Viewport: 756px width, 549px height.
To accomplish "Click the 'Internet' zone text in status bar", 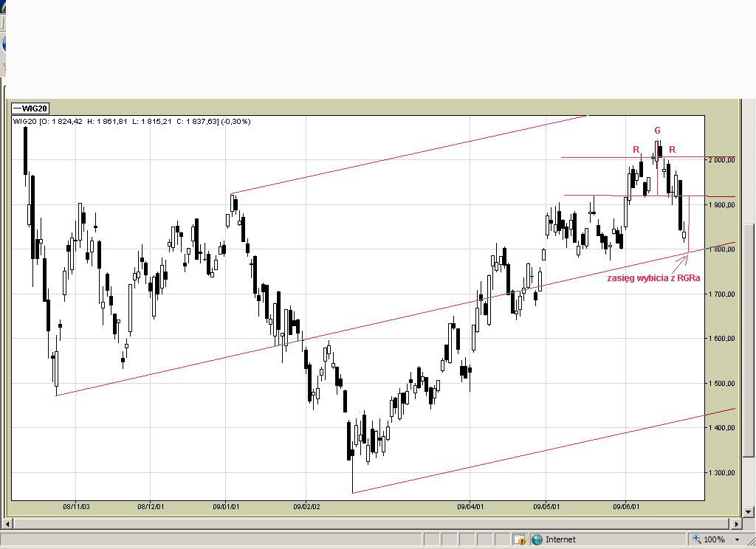I will [x=561, y=539].
